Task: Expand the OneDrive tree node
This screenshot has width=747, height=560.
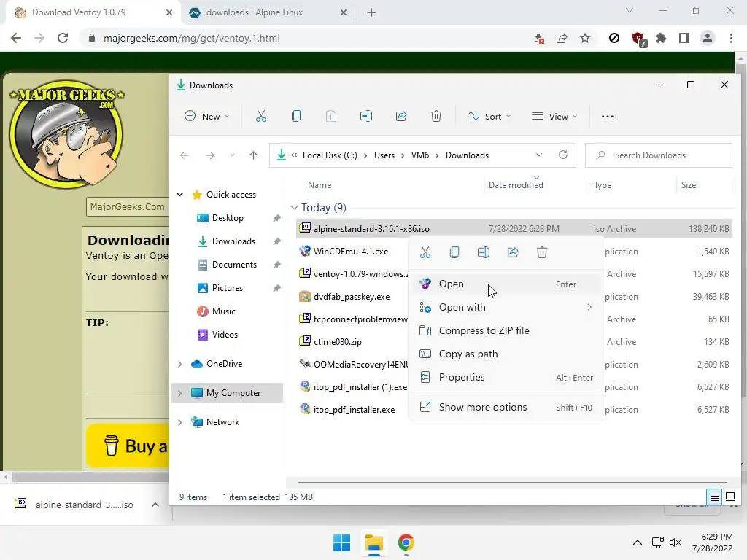Action: tap(180, 364)
